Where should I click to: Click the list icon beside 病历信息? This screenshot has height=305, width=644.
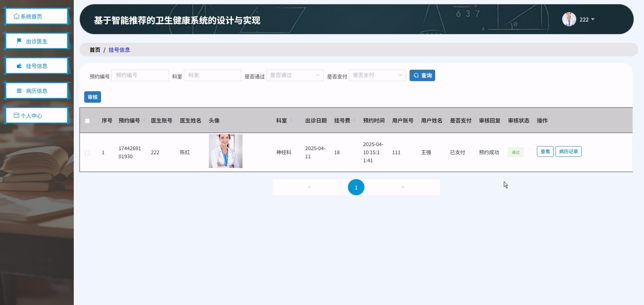(19, 91)
